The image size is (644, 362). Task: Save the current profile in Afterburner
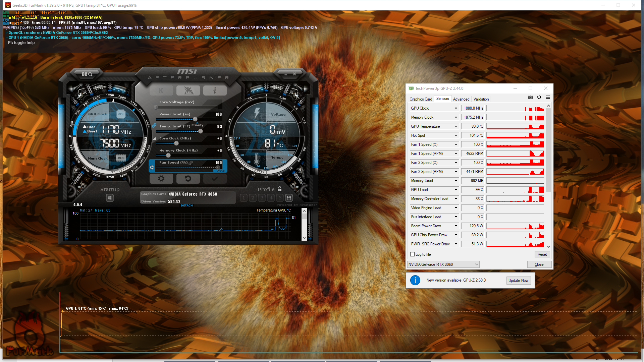click(x=289, y=198)
